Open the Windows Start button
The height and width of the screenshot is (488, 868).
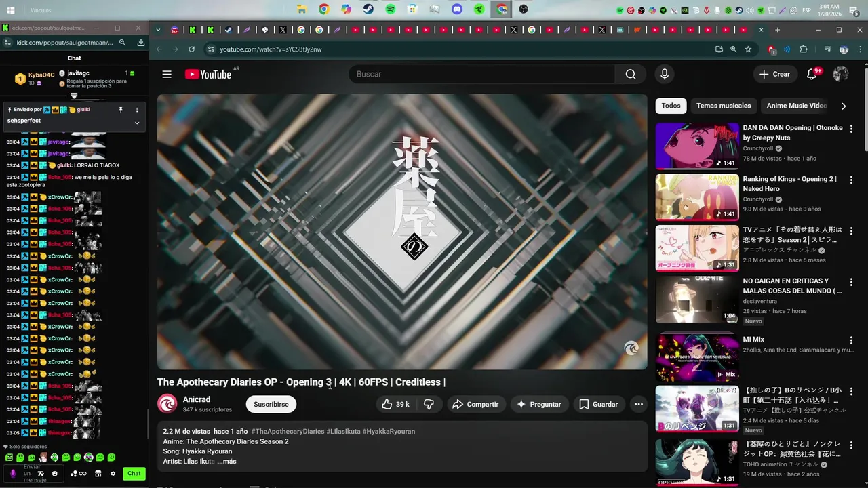tap(11, 10)
